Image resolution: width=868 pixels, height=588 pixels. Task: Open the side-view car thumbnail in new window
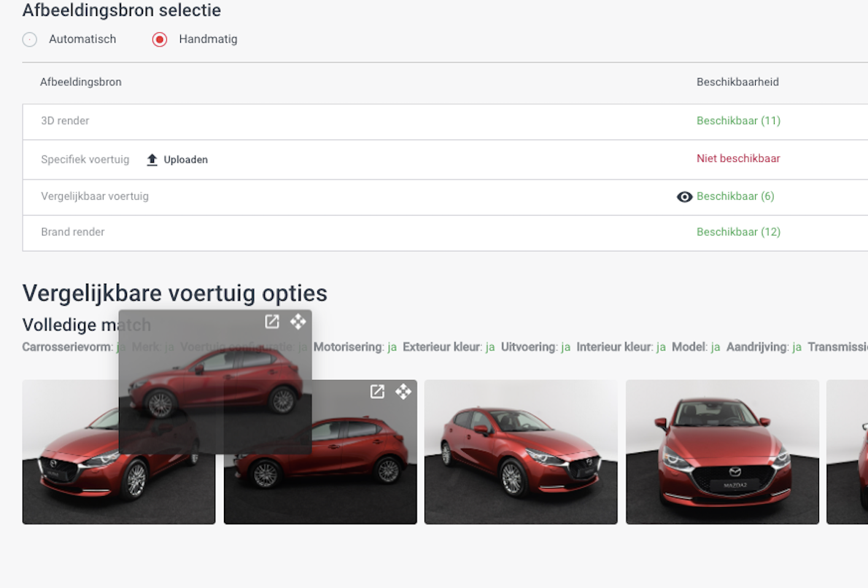click(x=377, y=392)
